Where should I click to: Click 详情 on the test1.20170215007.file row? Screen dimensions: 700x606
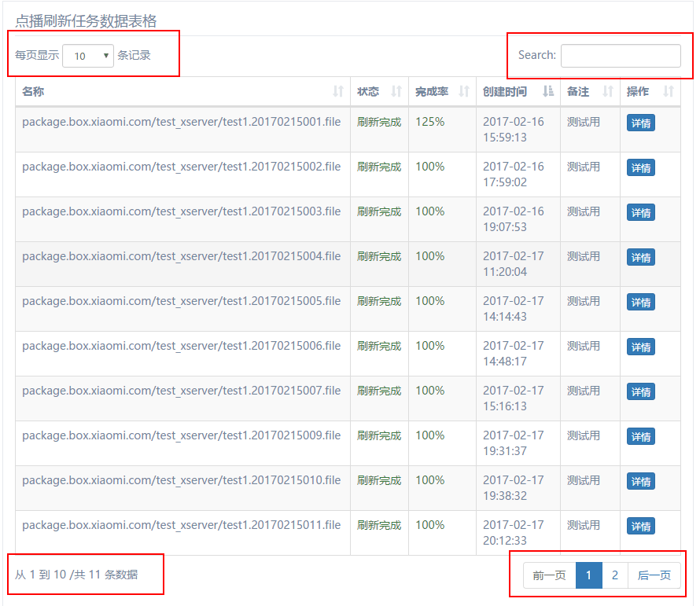click(x=640, y=391)
